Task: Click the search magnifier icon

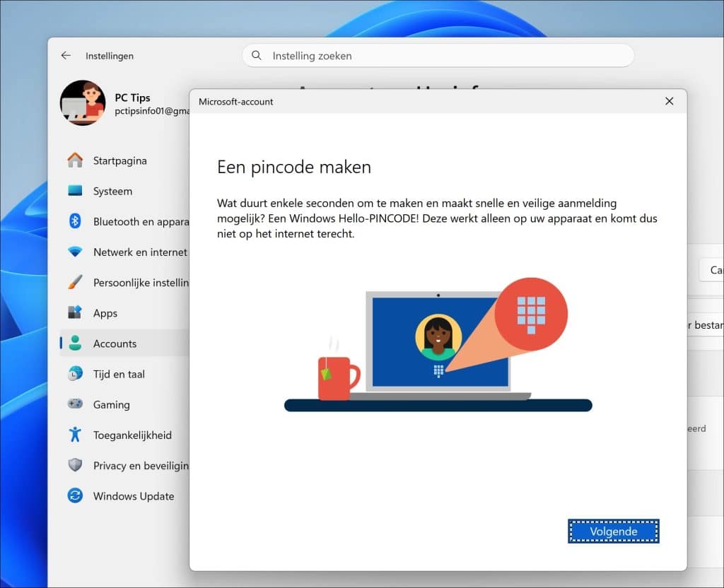Action: click(257, 55)
